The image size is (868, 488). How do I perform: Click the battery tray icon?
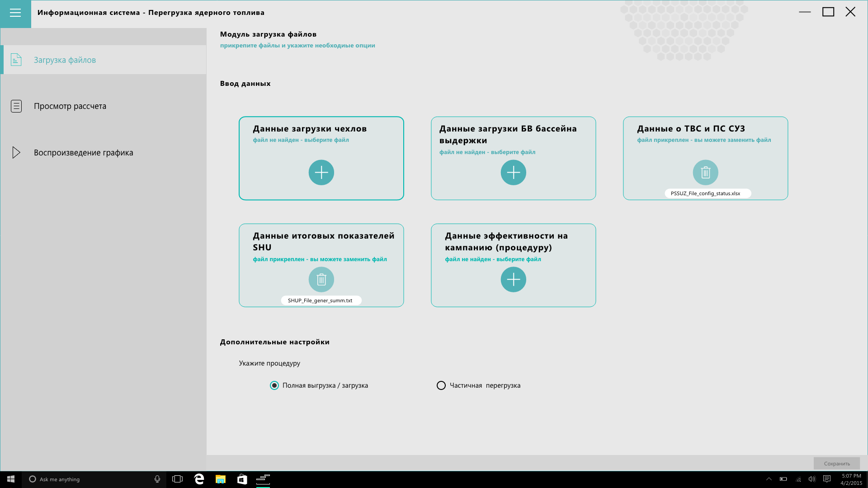tap(783, 479)
